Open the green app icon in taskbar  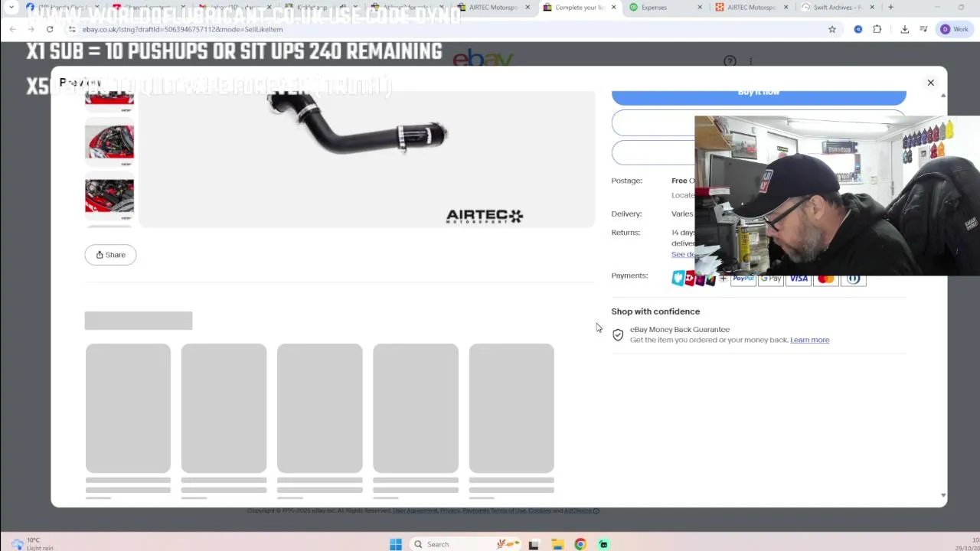[603, 544]
